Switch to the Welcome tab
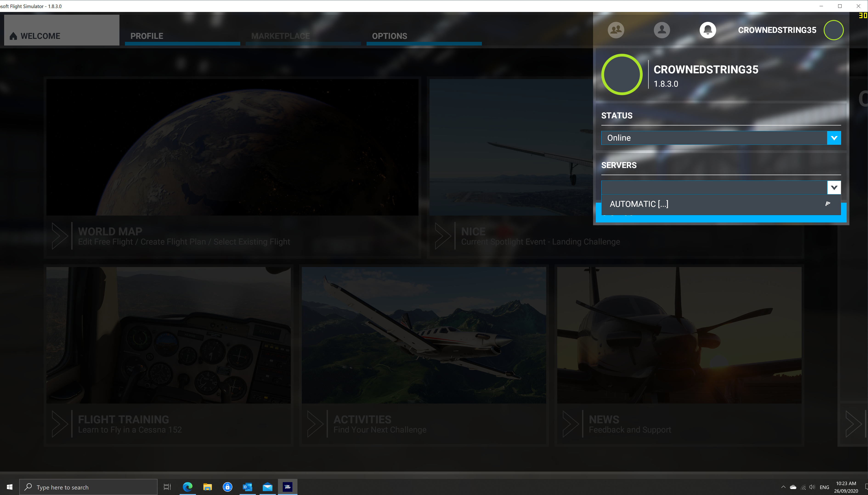The width and height of the screenshot is (868, 495). (62, 30)
